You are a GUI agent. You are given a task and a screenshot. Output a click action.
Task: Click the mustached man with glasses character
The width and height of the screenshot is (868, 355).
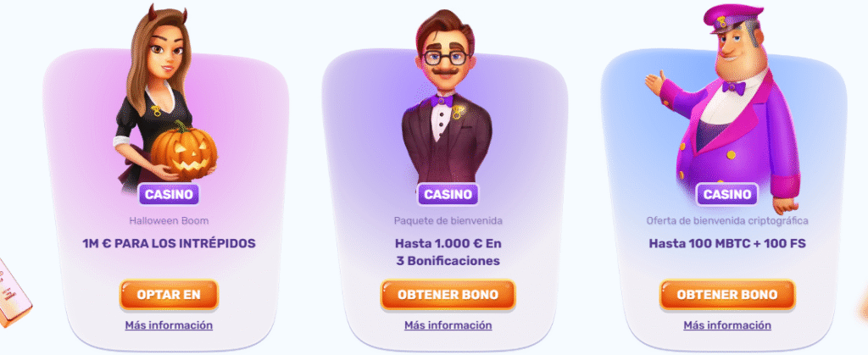[447, 97]
